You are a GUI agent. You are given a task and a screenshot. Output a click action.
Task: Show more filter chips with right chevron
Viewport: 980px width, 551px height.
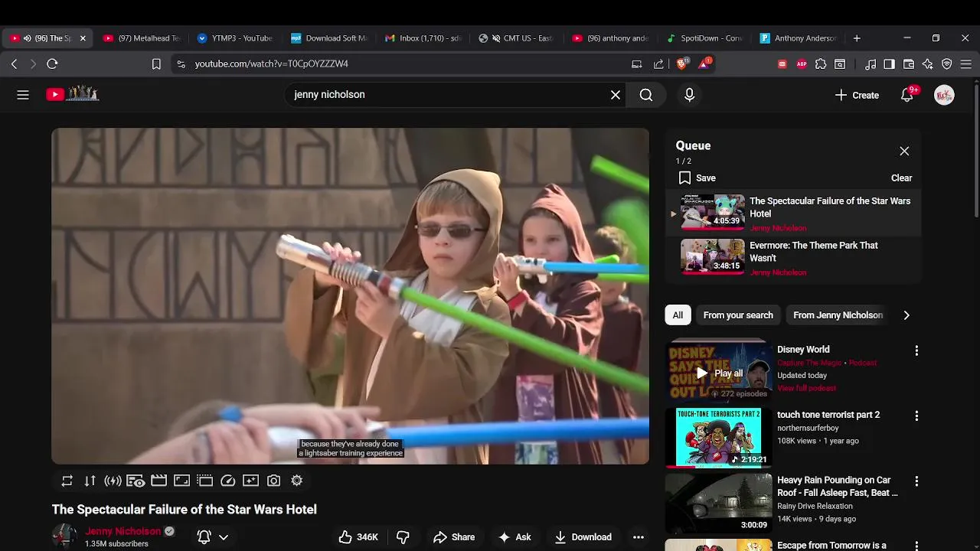coord(906,315)
